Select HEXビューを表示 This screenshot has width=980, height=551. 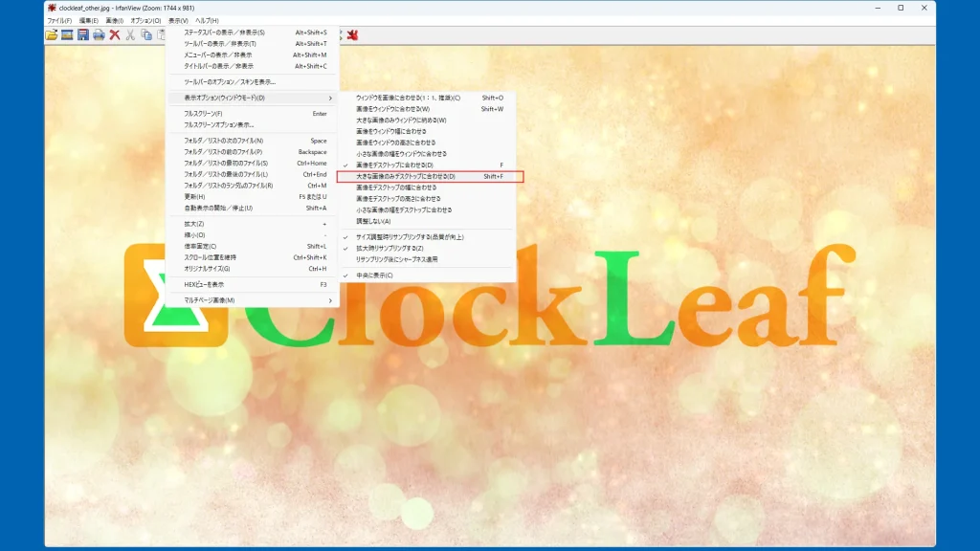253,285
